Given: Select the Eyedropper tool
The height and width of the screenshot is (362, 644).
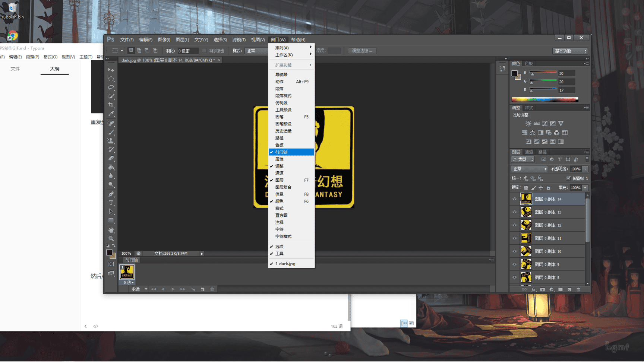Looking at the screenshot, I should 111,114.
